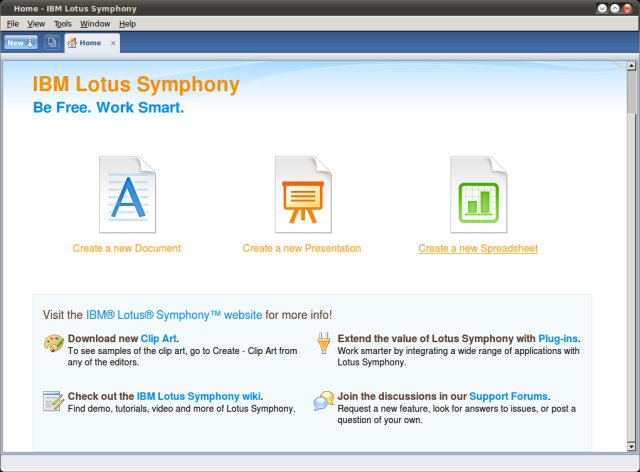Viewport: 640px width, 472px height.
Task: Open the Tools menu
Action: pos(62,24)
